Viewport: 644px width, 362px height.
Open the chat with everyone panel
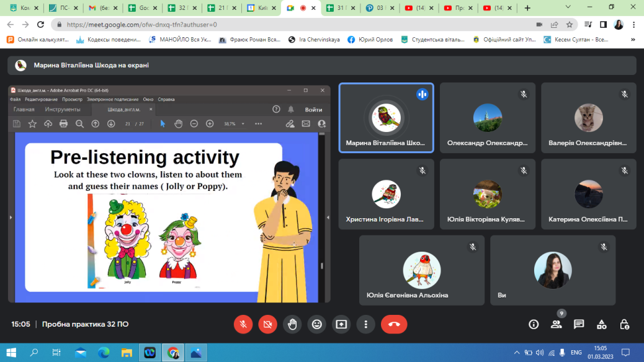[579, 324]
